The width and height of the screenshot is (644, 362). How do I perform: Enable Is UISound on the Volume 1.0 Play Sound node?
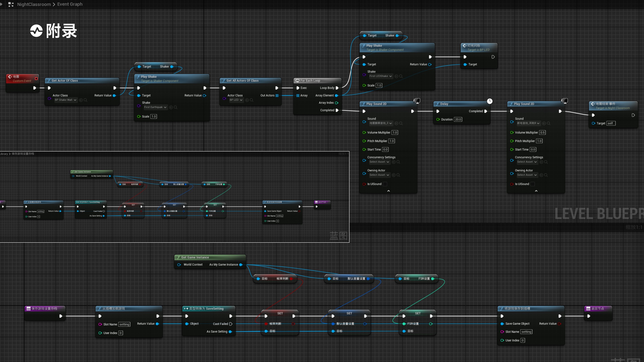385,184
